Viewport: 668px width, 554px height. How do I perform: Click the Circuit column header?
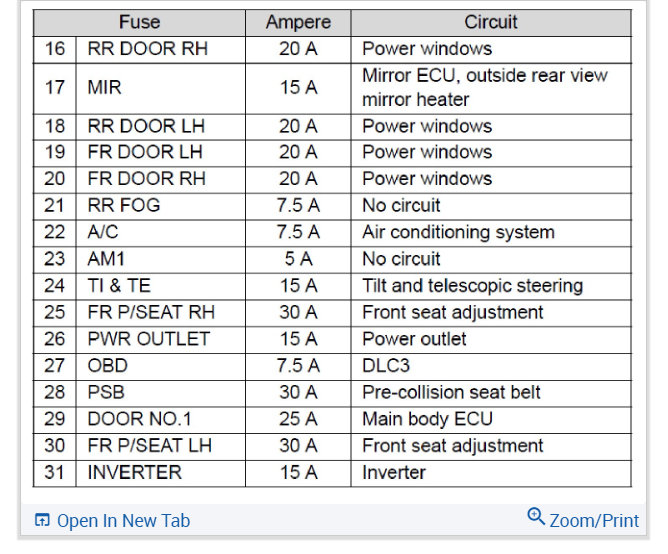click(490, 22)
